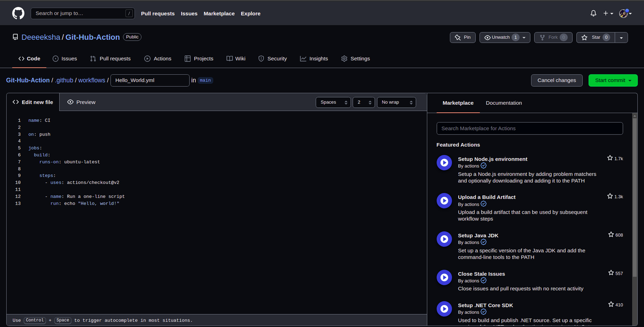Open the Wiki tab
The image size is (644, 327).
coord(236,58)
